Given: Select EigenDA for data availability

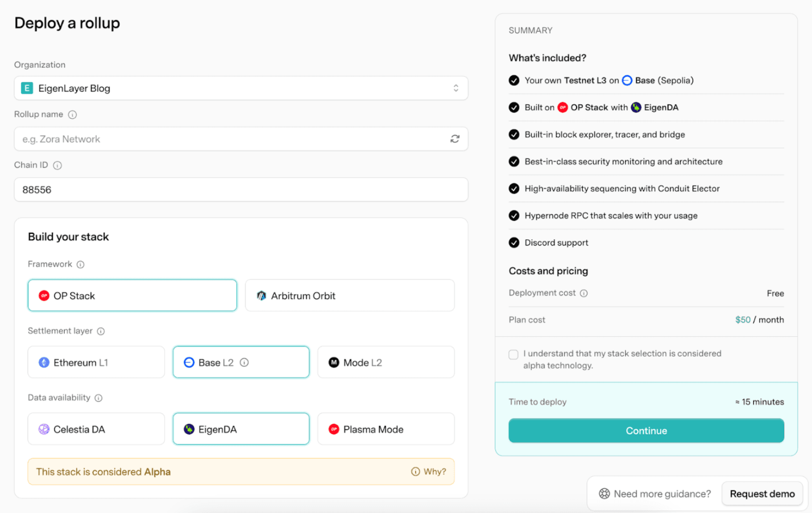Looking at the screenshot, I should [x=241, y=429].
